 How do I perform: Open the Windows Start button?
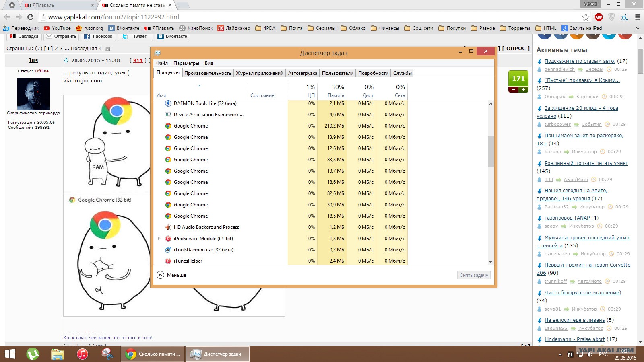[10, 354]
